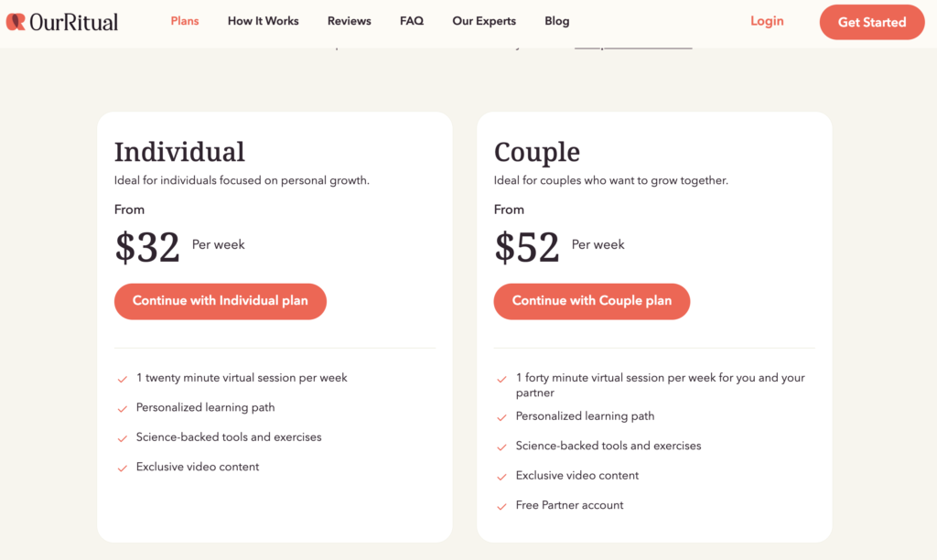Continue with Couple plan
The width and height of the screenshot is (937, 560).
point(592,301)
